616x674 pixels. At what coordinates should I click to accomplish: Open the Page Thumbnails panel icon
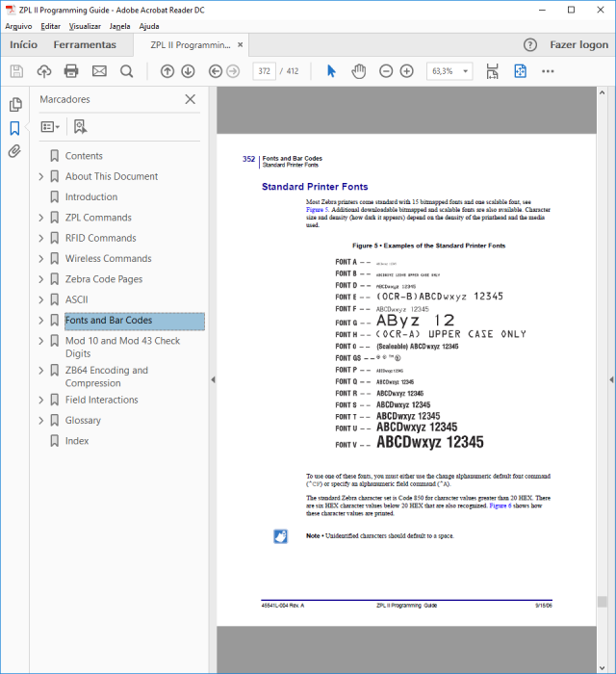point(15,104)
